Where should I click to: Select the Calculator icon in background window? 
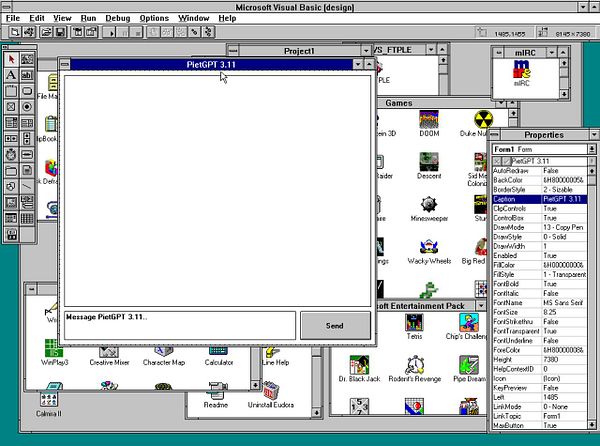pyautogui.click(x=219, y=357)
